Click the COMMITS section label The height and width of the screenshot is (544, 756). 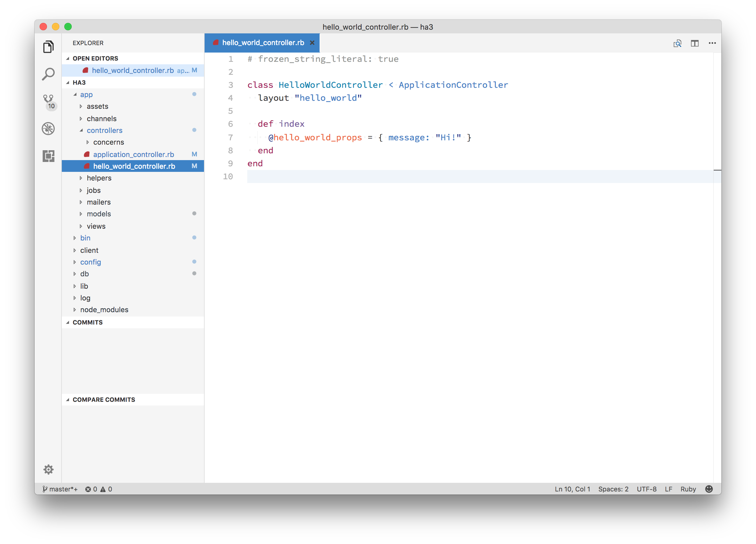[x=88, y=322]
